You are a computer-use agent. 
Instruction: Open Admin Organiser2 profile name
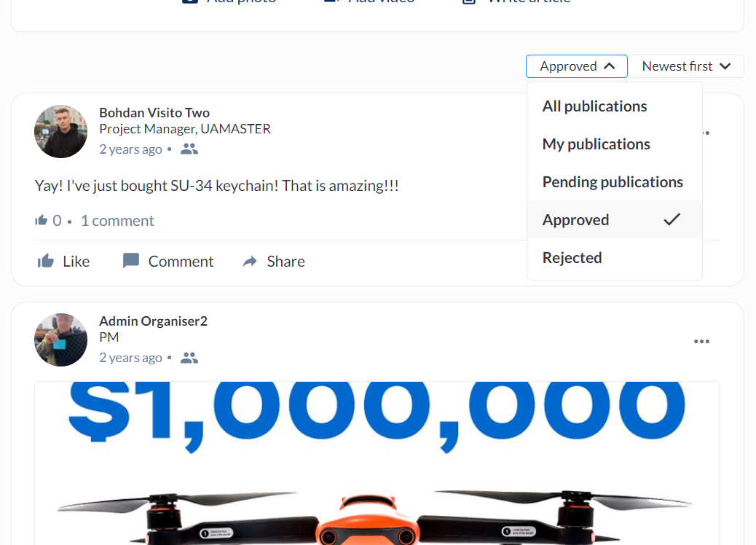coord(154,321)
